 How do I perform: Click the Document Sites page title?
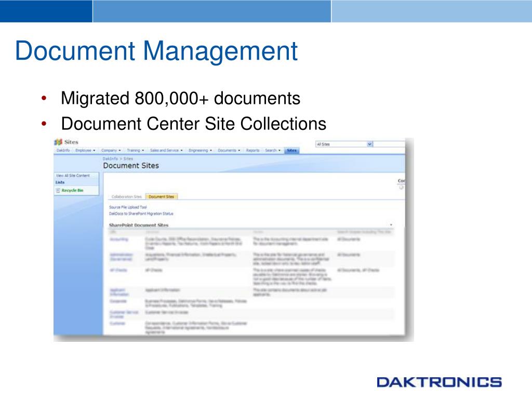tap(131, 166)
